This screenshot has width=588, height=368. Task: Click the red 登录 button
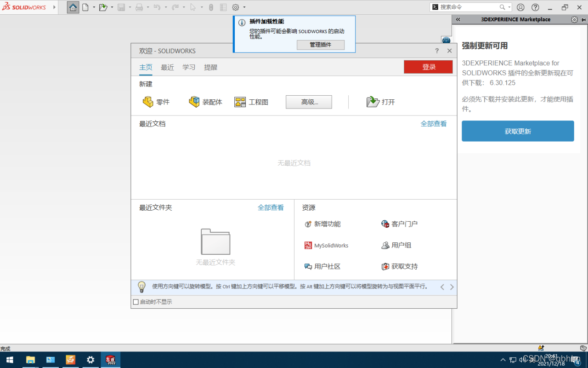(x=428, y=67)
